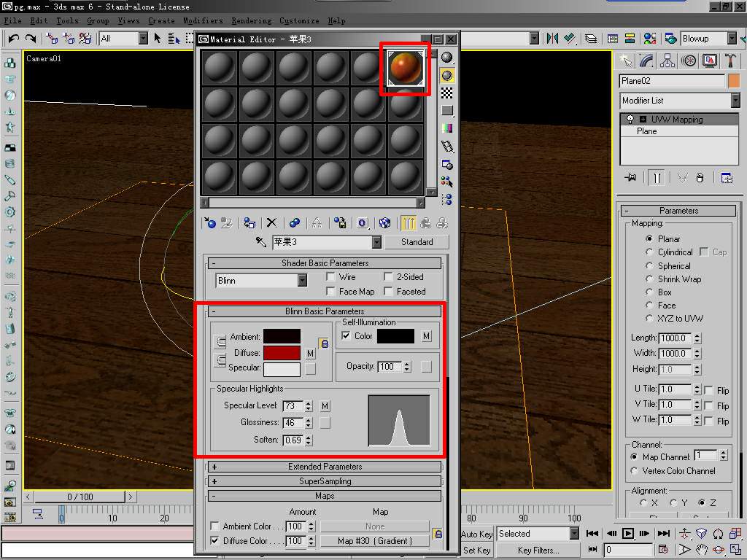
Task: Click the Play Animation button
Action: (628, 533)
